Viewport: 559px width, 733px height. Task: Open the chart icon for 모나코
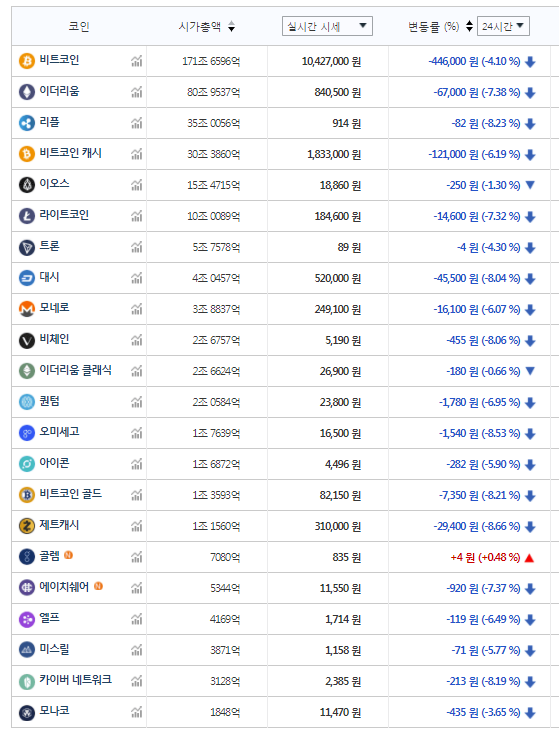[x=136, y=712]
